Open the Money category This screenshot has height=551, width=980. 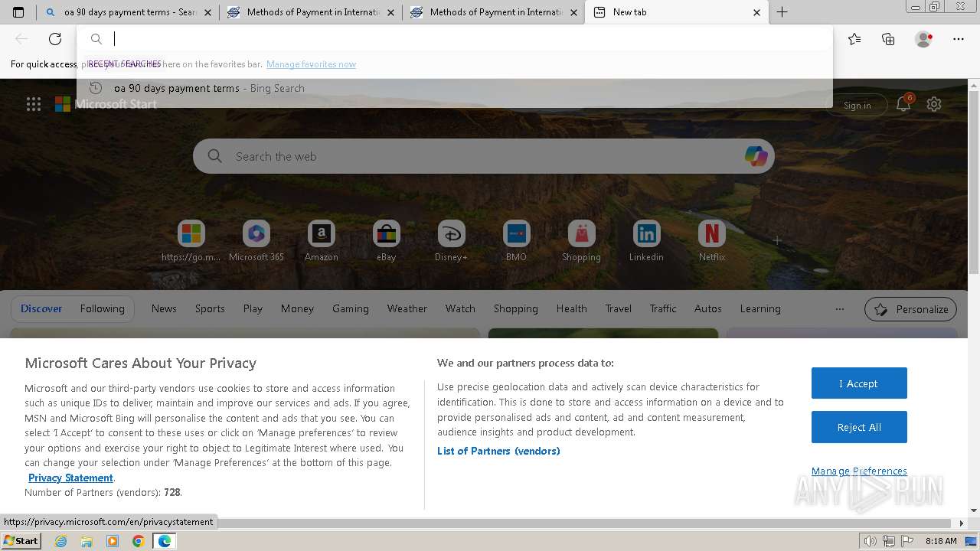point(297,308)
